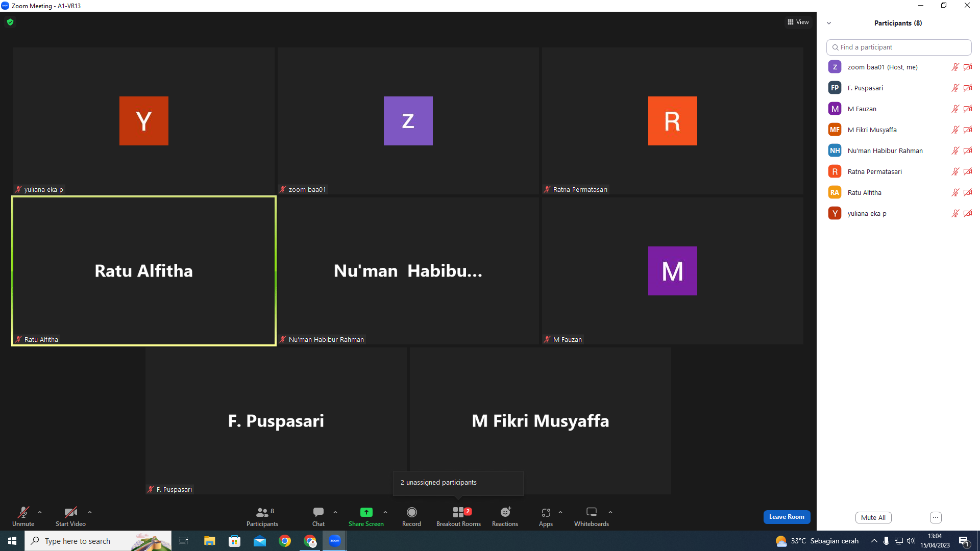Click 2 unassigned participants tooltip
This screenshot has height=551, width=980.
point(458,483)
